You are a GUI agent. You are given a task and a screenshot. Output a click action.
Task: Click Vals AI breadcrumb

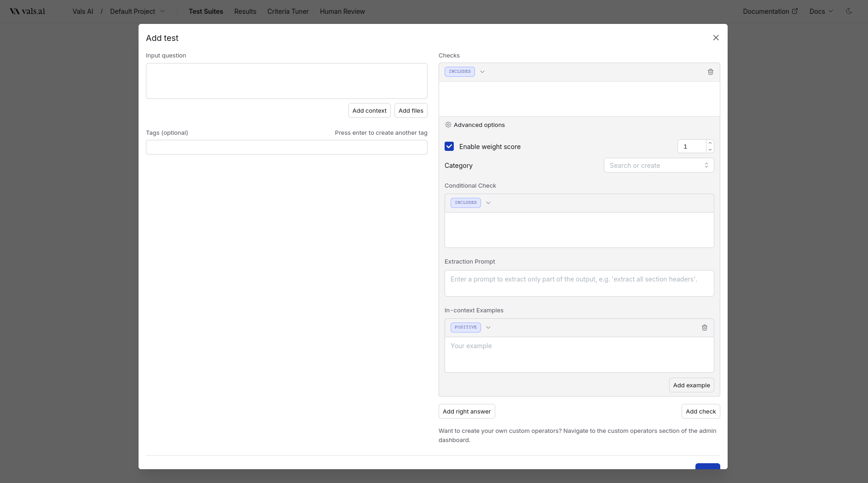[x=83, y=11]
